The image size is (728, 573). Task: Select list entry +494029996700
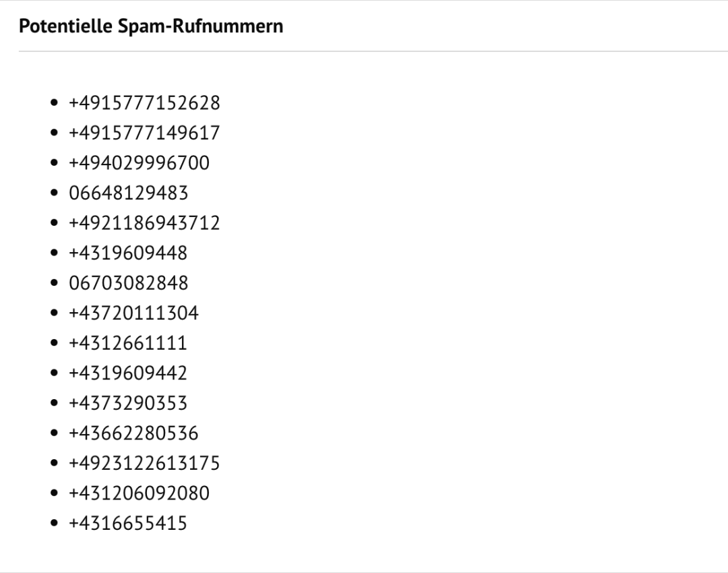tap(139, 163)
